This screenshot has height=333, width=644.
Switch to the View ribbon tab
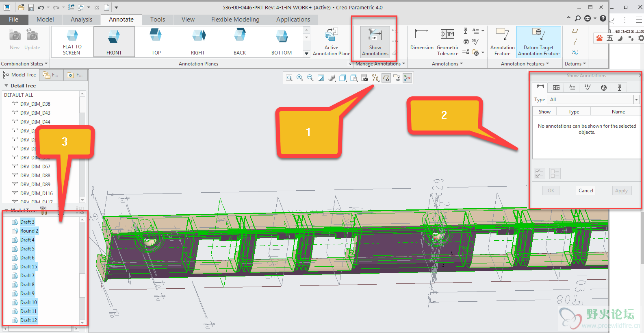[188, 20]
